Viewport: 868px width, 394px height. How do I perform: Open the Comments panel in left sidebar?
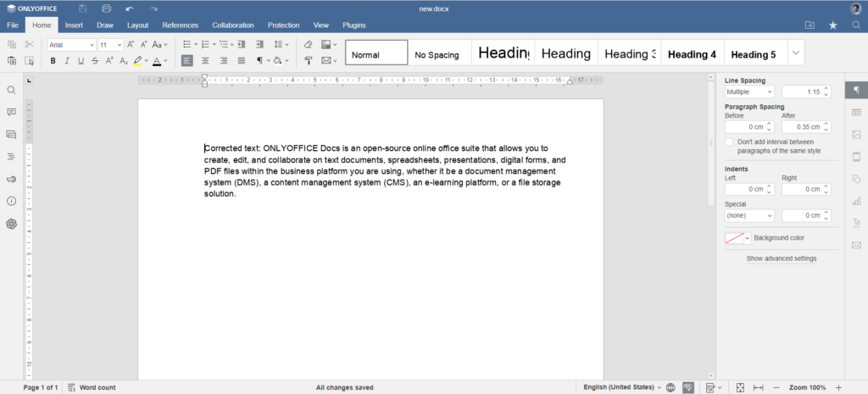[x=12, y=112]
